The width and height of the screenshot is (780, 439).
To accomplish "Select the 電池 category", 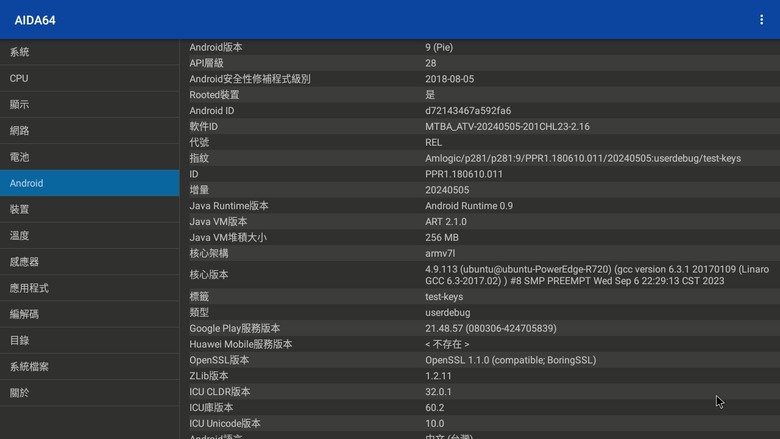I will tap(90, 157).
